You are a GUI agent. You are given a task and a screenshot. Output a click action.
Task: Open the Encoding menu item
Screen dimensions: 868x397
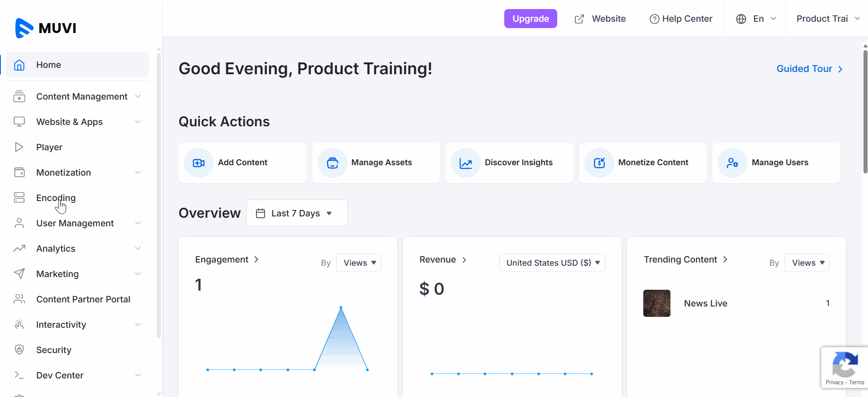(56, 198)
